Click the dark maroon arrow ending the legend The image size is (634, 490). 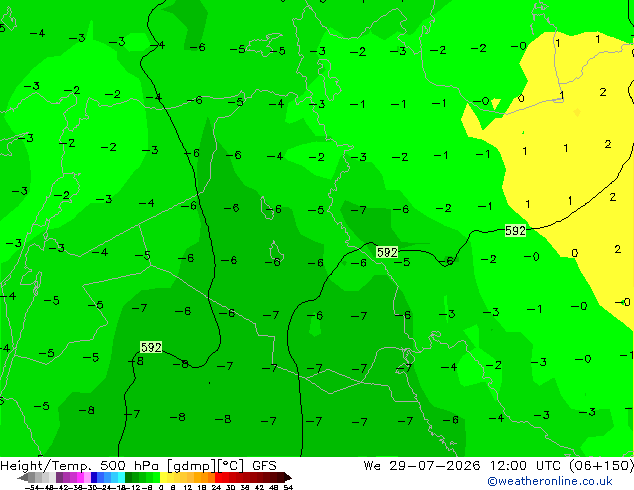pos(288,477)
